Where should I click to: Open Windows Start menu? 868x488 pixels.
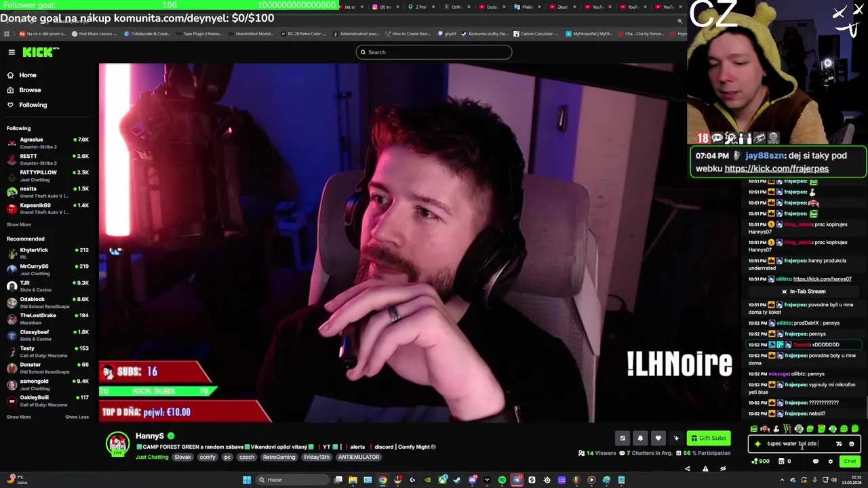247,480
